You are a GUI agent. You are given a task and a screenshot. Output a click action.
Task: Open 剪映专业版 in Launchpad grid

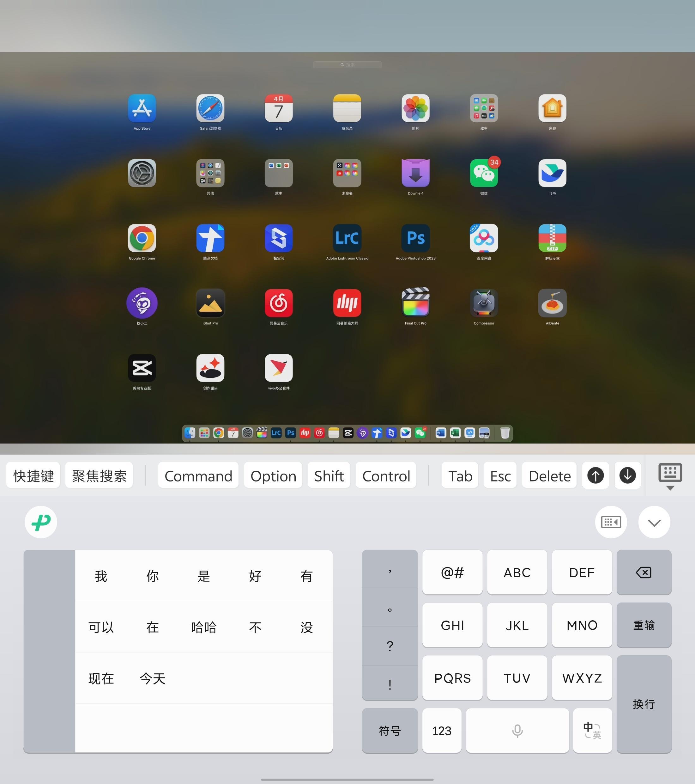142,367
